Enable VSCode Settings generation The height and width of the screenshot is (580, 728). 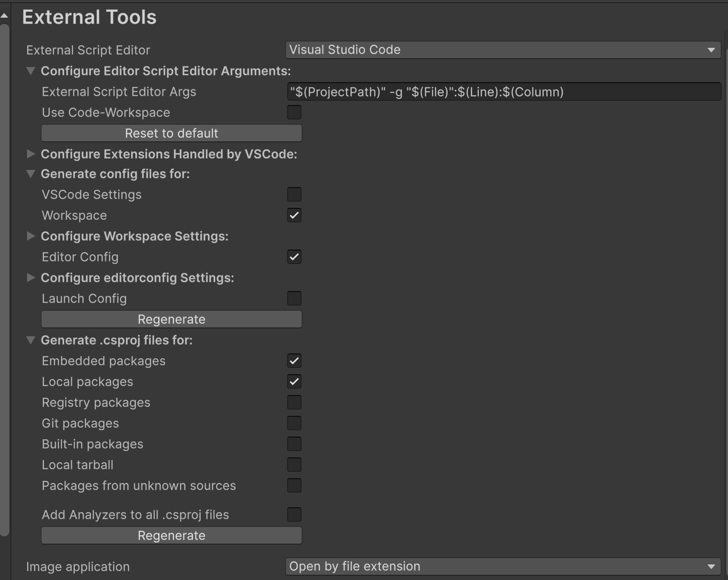(294, 194)
